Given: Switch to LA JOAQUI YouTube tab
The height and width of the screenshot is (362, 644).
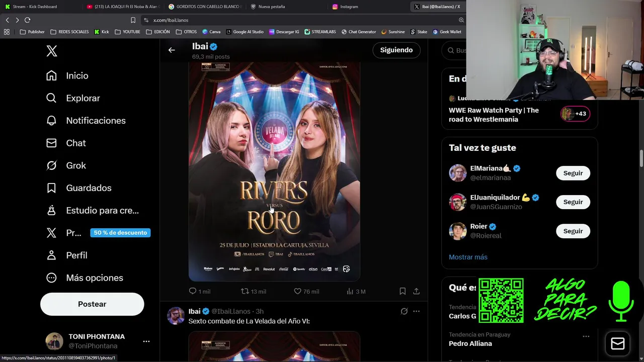Looking at the screenshot, I should pyautogui.click(x=122, y=7).
